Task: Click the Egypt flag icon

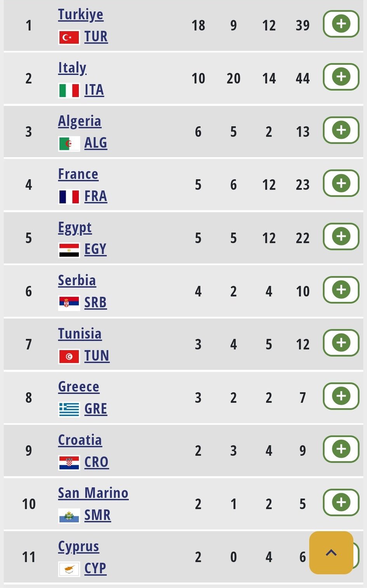Action: click(x=69, y=250)
